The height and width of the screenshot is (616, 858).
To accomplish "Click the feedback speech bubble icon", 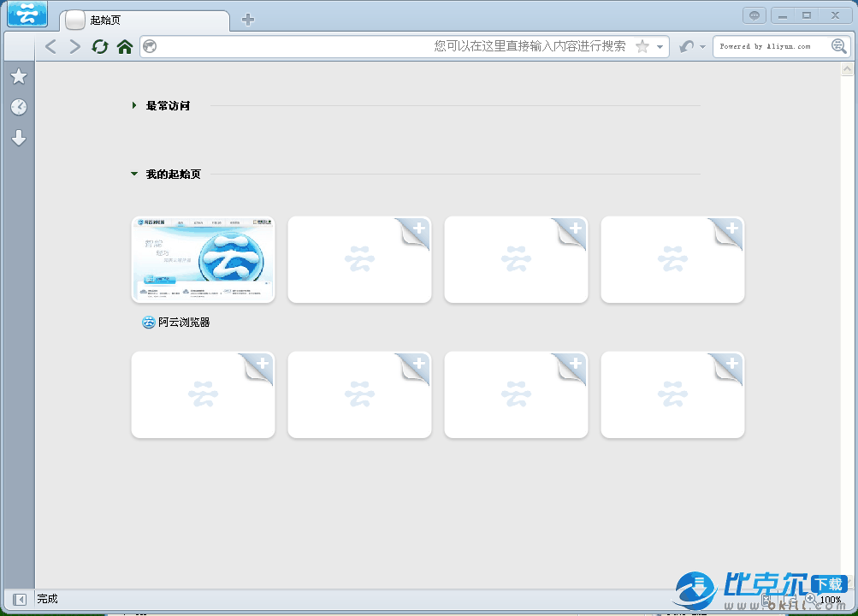I will (754, 15).
